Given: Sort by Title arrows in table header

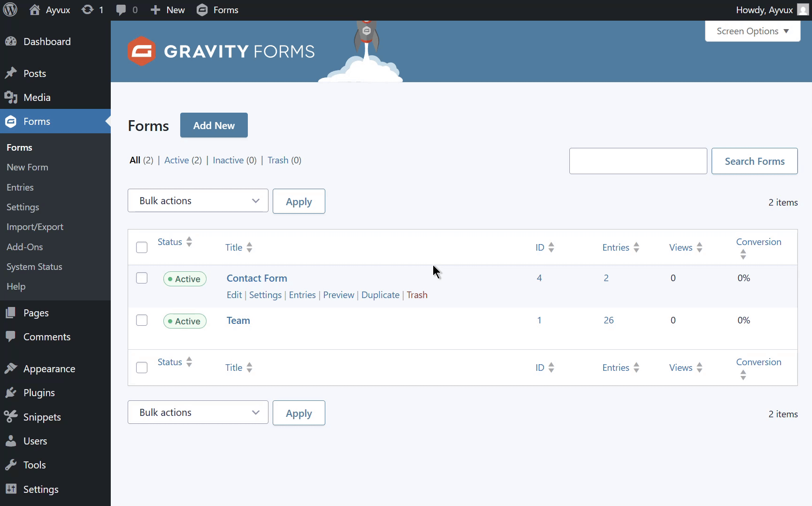Looking at the screenshot, I should [x=249, y=247].
